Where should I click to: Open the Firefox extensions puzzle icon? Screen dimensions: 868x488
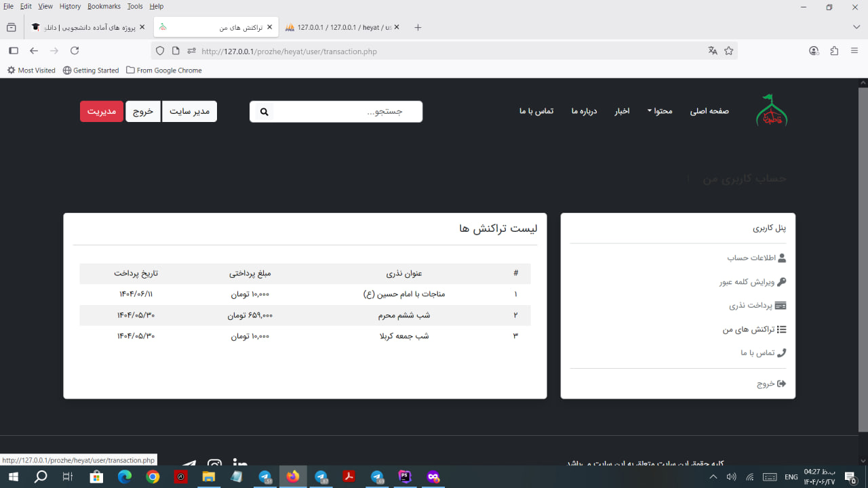click(x=834, y=51)
